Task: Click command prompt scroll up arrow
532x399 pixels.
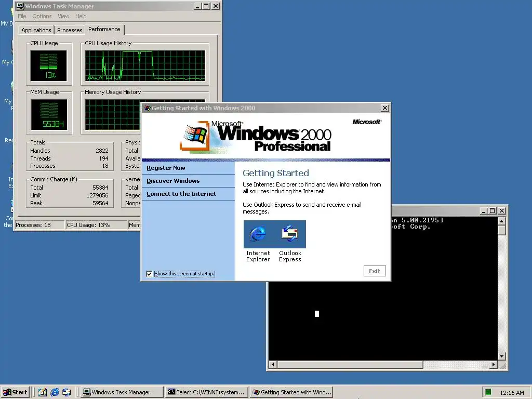Action: click(502, 221)
